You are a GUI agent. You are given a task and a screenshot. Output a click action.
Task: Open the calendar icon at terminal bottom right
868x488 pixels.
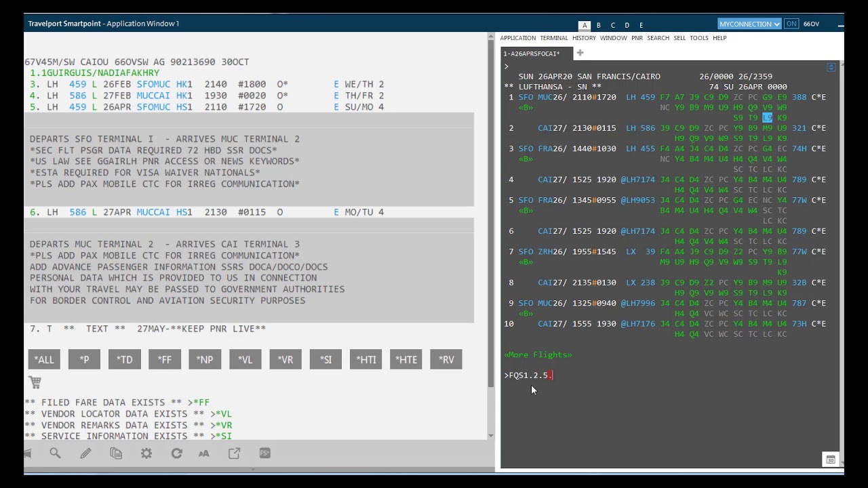pyautogui.click(x=831, y=460)
